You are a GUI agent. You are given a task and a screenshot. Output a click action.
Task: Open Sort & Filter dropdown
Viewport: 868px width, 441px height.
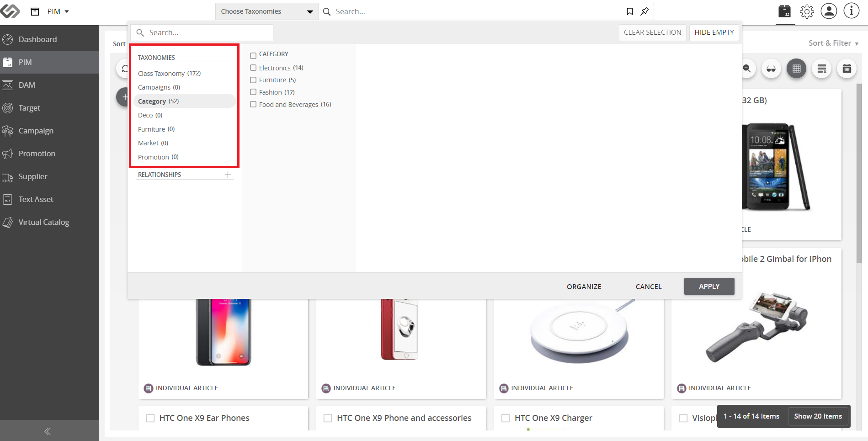pyautogui.click(x=833, y=43)
